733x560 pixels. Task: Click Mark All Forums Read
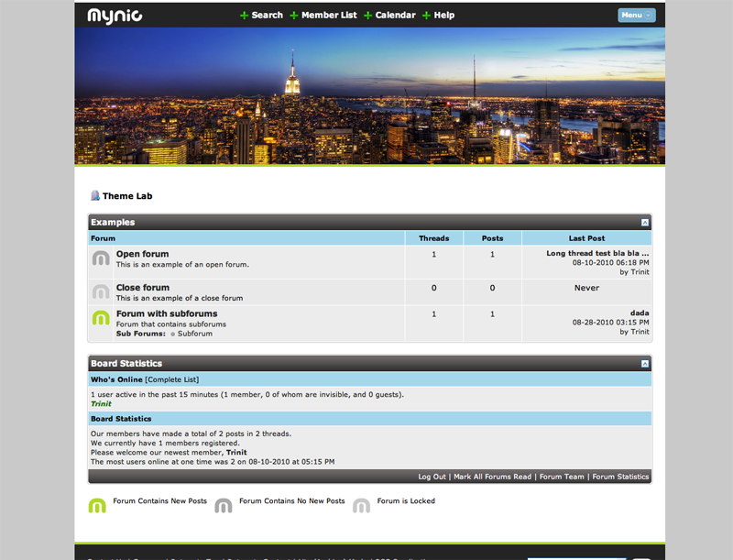(x=493, y=477)
